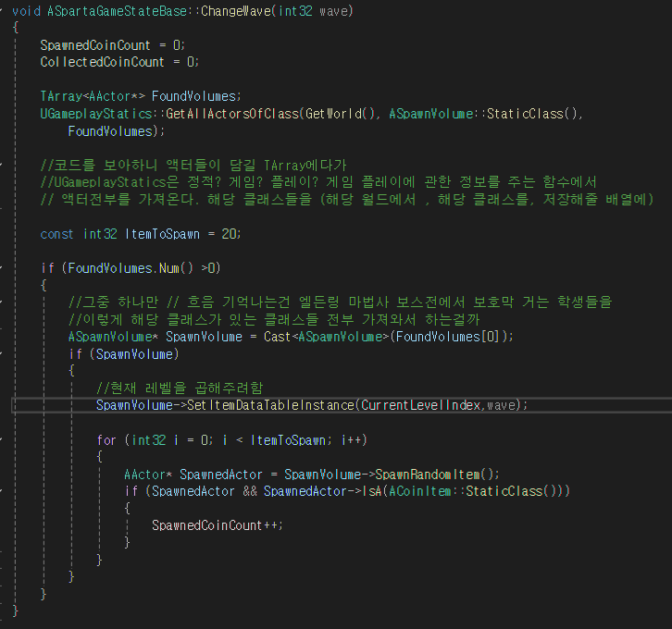This screenshot has width=672, height=629.
Task: Click the CollectedCoinCount variable
Action: coord(102,63)
